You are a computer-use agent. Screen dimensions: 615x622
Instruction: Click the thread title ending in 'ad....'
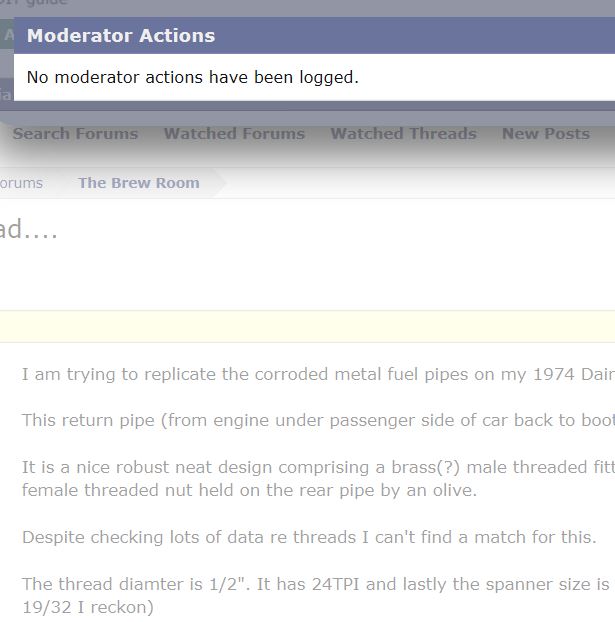29,231
